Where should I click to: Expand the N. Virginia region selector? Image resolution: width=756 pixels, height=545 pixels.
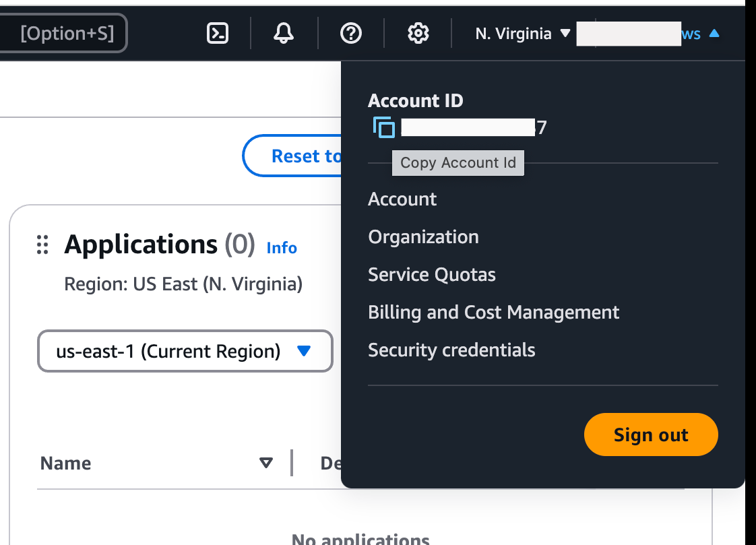point(522,34)
